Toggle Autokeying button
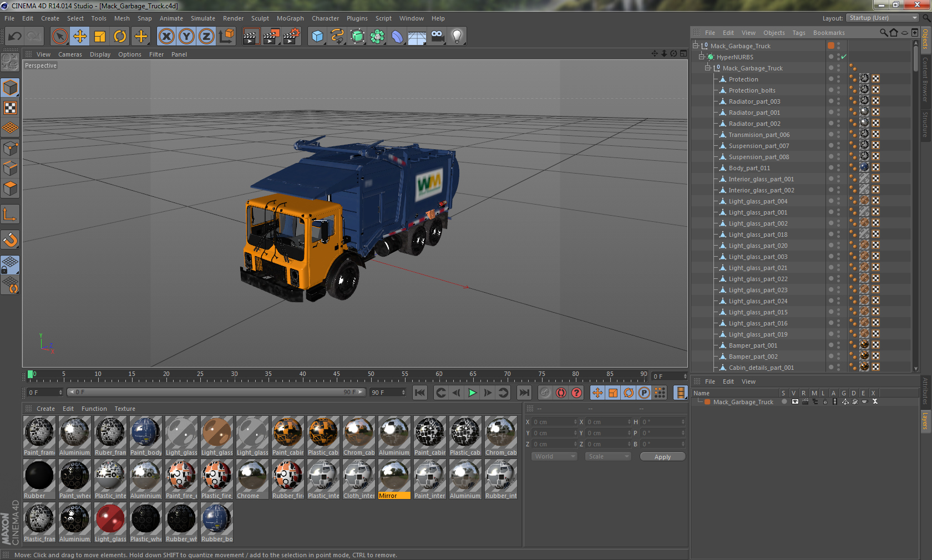The height and width of the screenshot is (560, 932). click(x=561, y=393)
